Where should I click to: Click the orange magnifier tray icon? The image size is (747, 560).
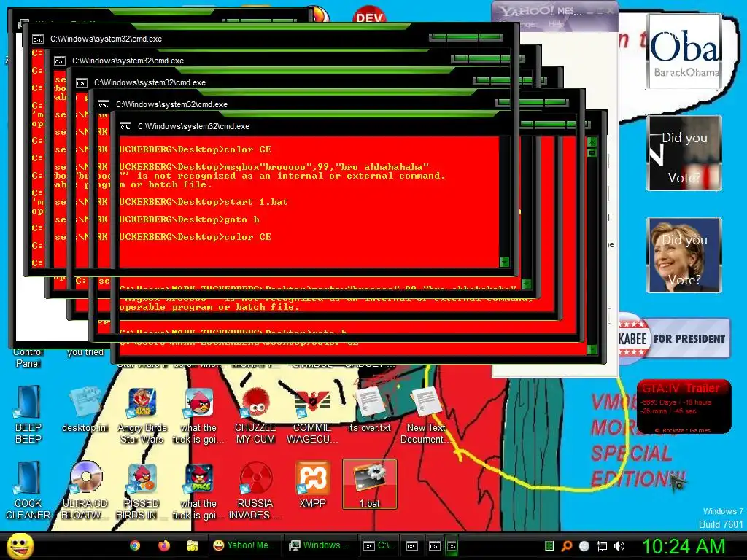click(566, 545)
